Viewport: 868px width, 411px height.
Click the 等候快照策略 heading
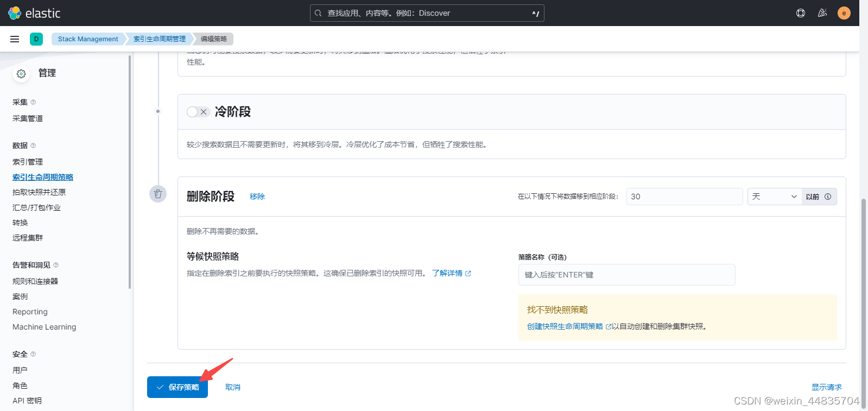click(213, 256)
